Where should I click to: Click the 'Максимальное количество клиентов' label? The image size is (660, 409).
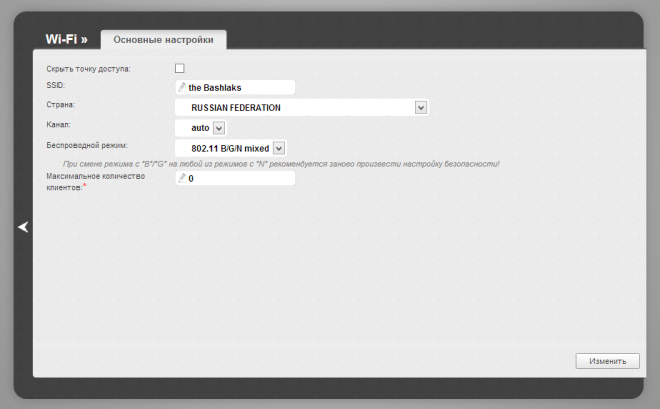tap(96, 182)
